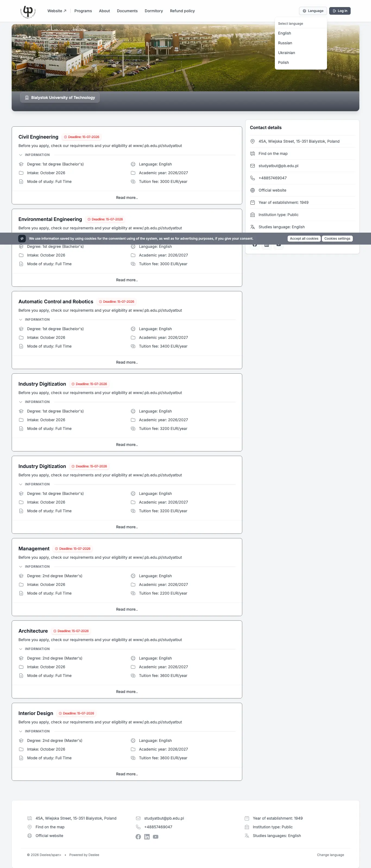Click the LinkedIn icon in the footer
Screen dimensions: 371x868
pos(147,837)
